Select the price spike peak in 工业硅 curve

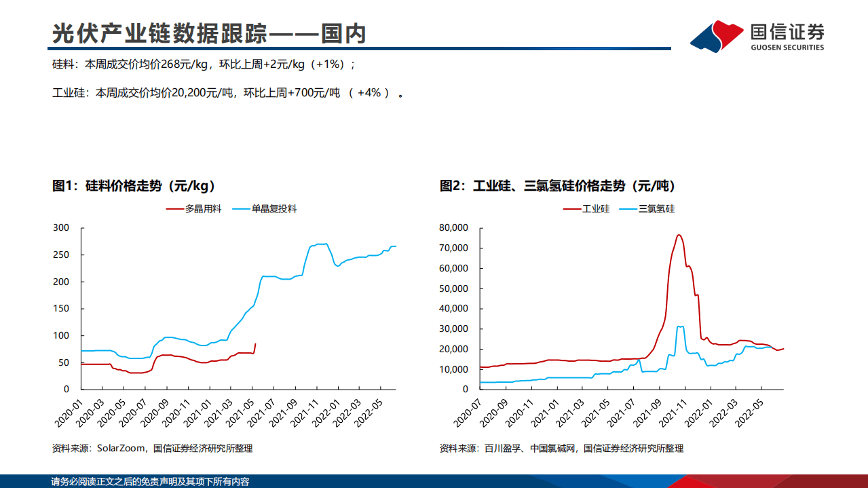point(678,234)
